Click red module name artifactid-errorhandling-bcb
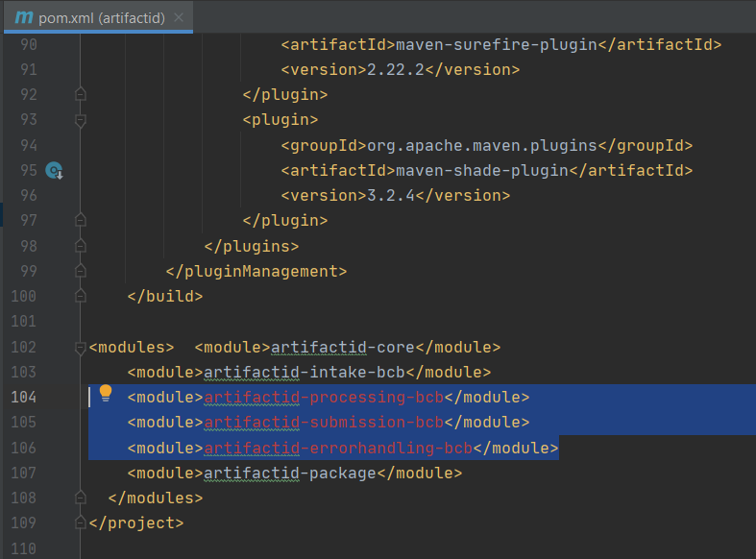 pyautogui.click(x=338, y=449)
